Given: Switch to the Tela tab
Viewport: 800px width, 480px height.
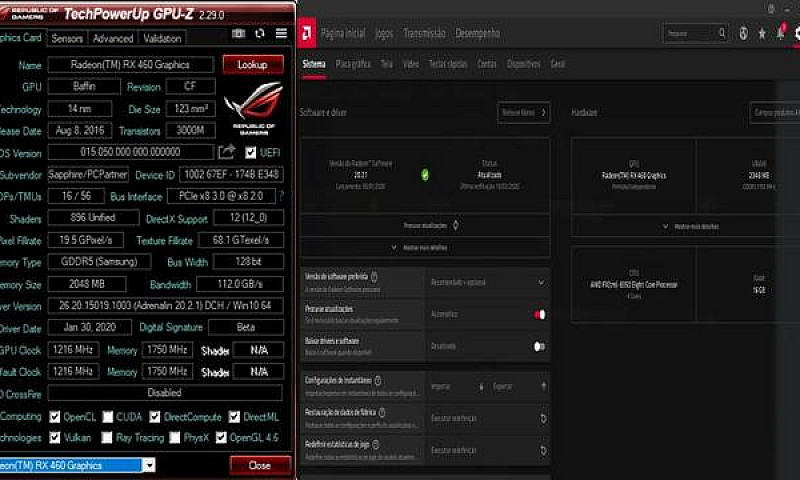Looking at the screenshot, I should click(x=387, y=64).
